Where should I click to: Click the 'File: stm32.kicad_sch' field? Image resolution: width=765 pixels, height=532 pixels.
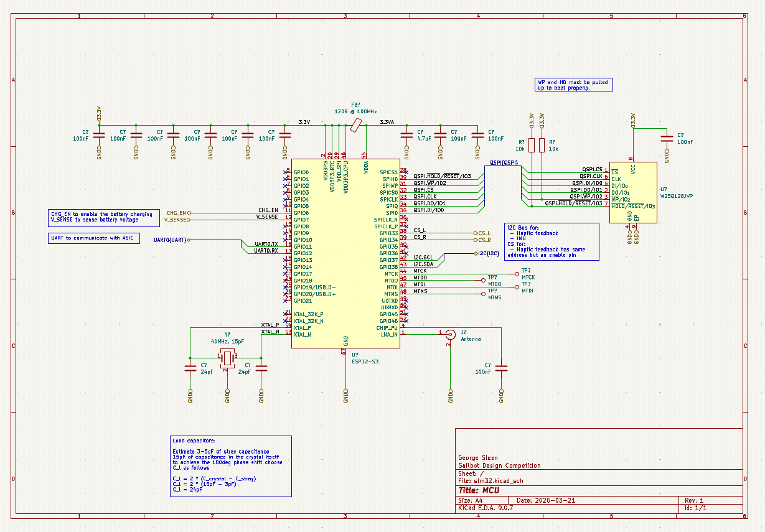[490, 480]
